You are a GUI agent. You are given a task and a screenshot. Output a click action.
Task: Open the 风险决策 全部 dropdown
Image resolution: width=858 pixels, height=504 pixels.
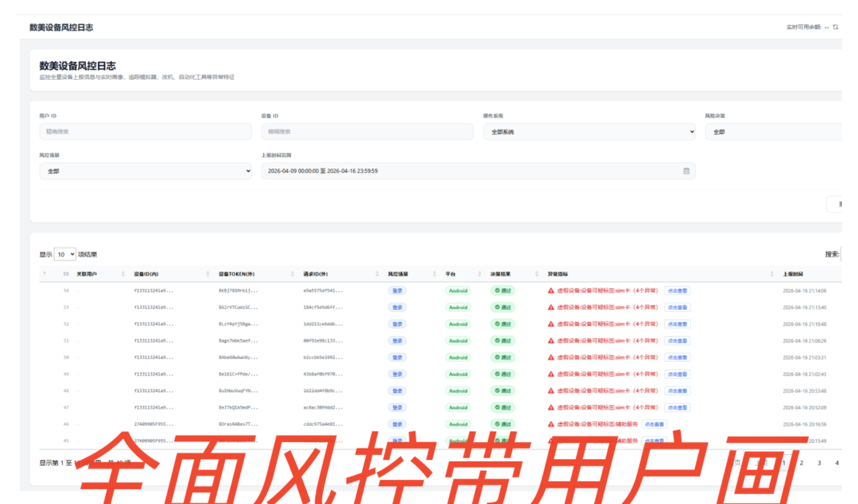(x=773, y=132)
